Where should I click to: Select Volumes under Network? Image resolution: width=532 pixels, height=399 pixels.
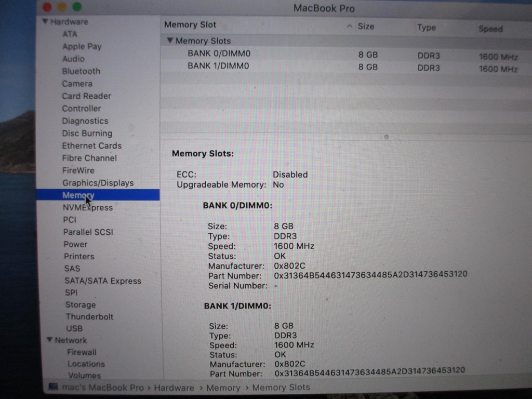[x=85, y=376]
